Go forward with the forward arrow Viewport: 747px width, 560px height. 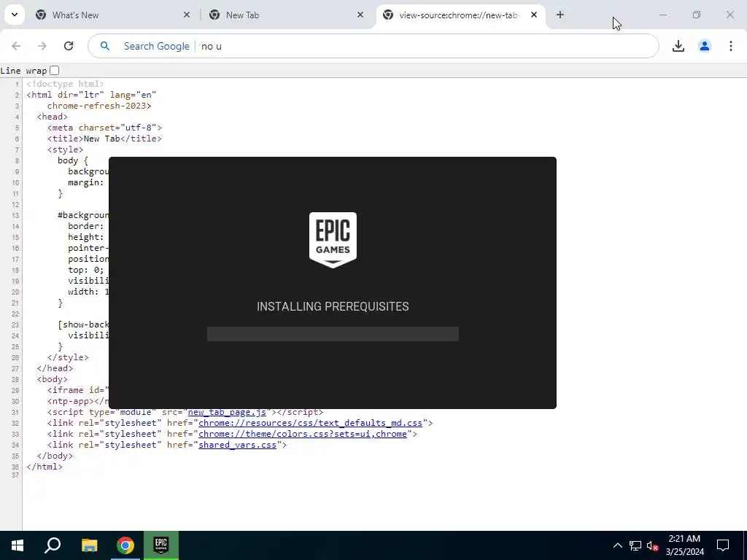[42, 46]
